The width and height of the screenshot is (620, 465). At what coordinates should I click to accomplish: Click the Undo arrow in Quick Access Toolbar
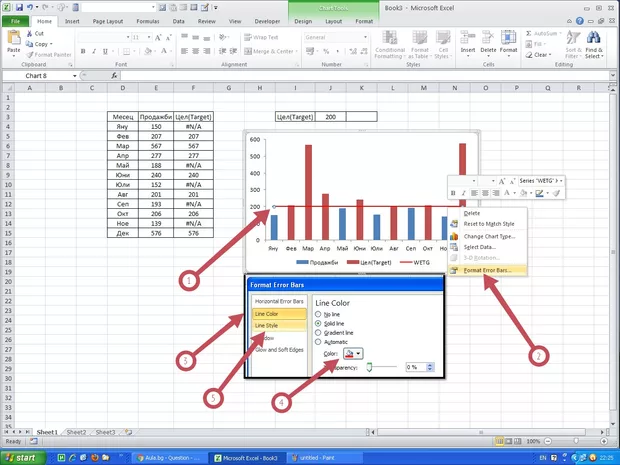point(30,7)
